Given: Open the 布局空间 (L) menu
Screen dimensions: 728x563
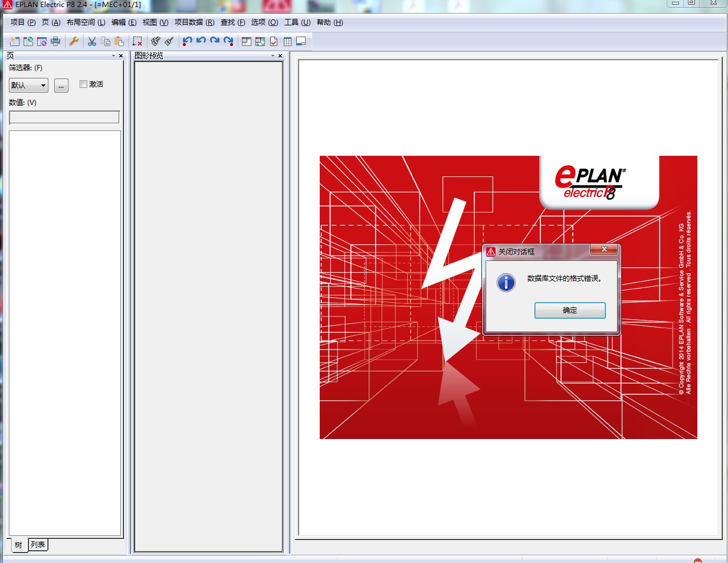Looking at the screenshot, I should click(86, 22).
